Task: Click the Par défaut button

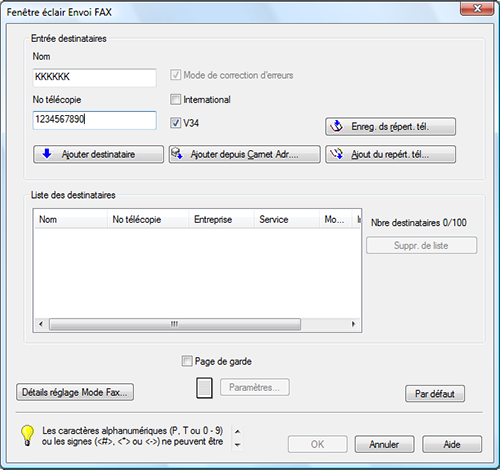Action: [435, 394]
